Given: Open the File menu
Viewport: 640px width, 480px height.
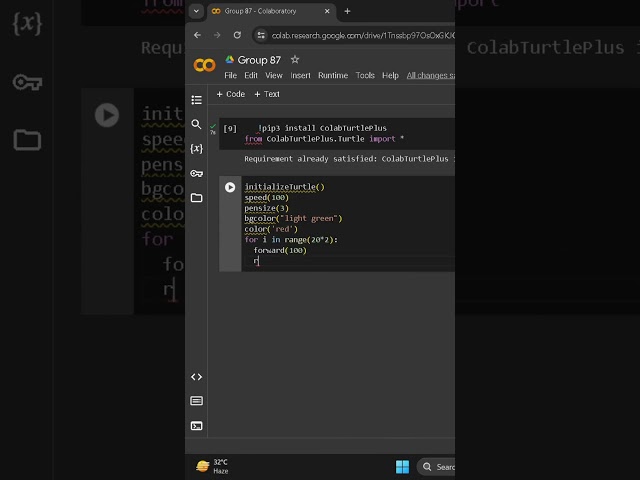Looking at the screenshot, I should click(x=230, y=76).
